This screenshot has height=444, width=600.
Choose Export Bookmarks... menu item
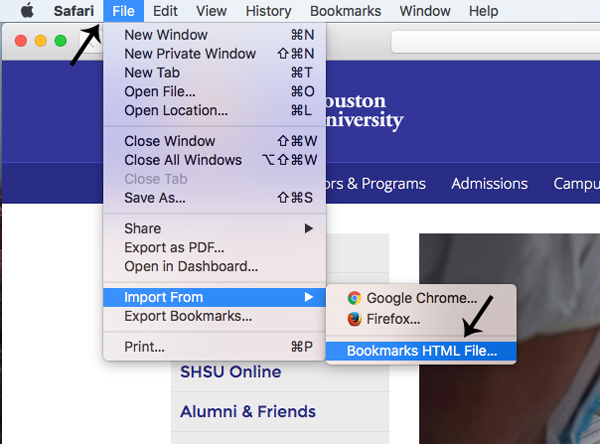214,316
